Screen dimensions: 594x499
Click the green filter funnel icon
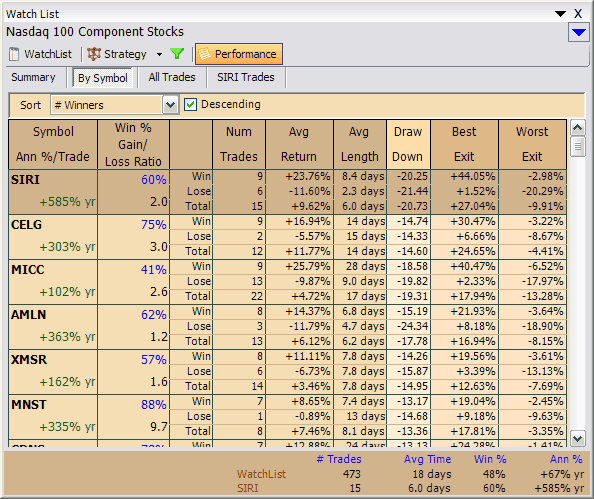click(x=177, y=54)
